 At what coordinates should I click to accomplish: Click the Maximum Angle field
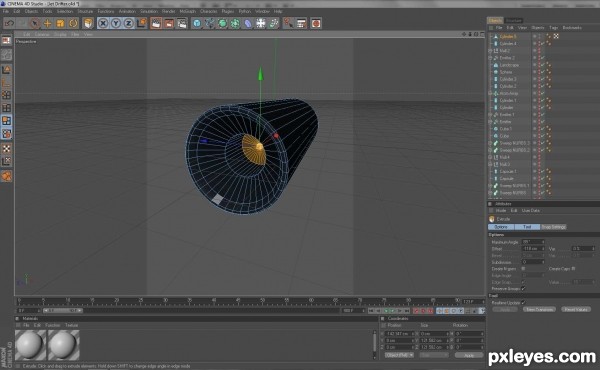[x=533, y=242]
